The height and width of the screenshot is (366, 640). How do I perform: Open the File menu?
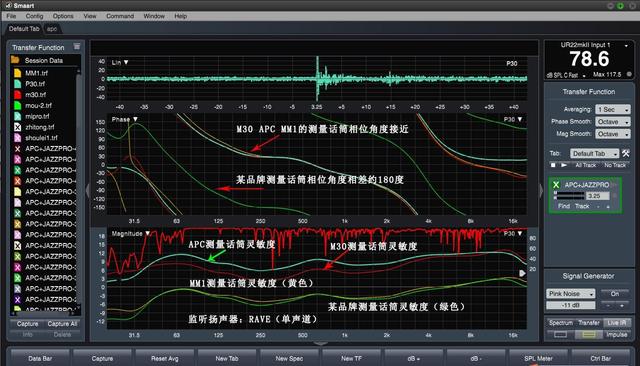click(x=11, y=16)
